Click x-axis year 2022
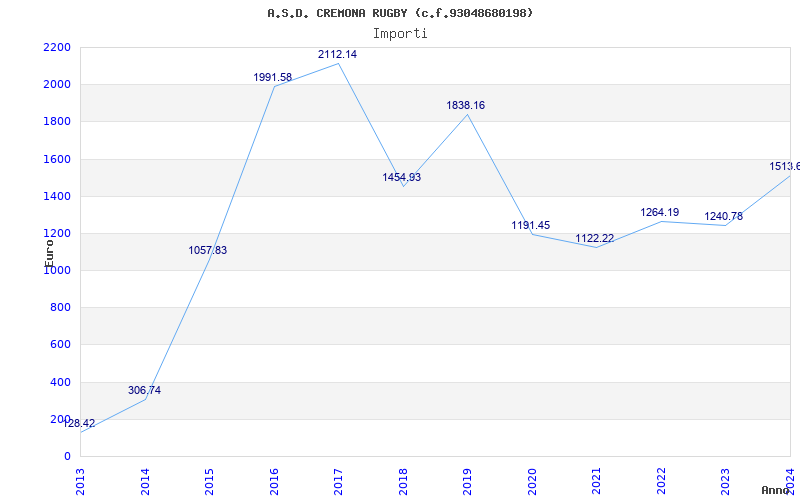This screenshot has height=500, width=800. point(662,482)
